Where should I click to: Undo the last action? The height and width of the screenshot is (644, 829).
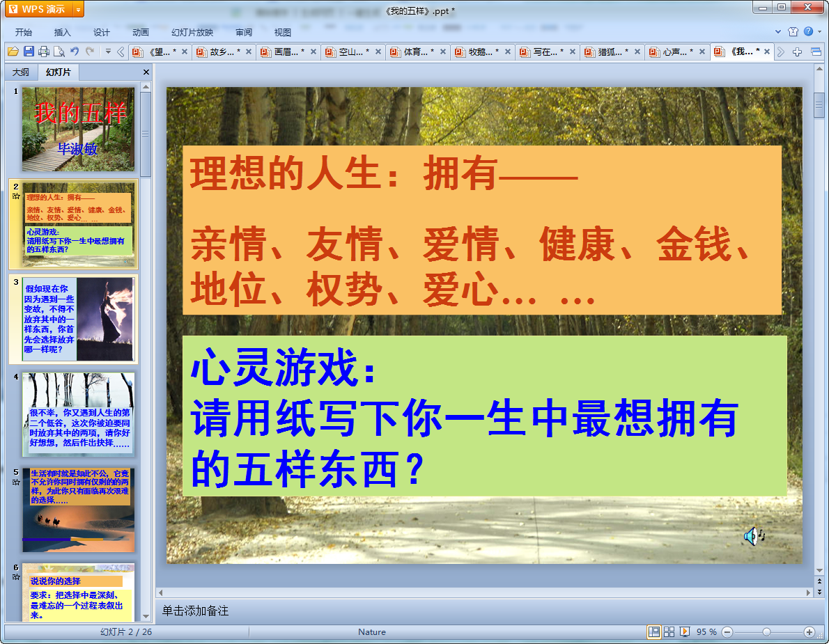[x=75, y=52]
